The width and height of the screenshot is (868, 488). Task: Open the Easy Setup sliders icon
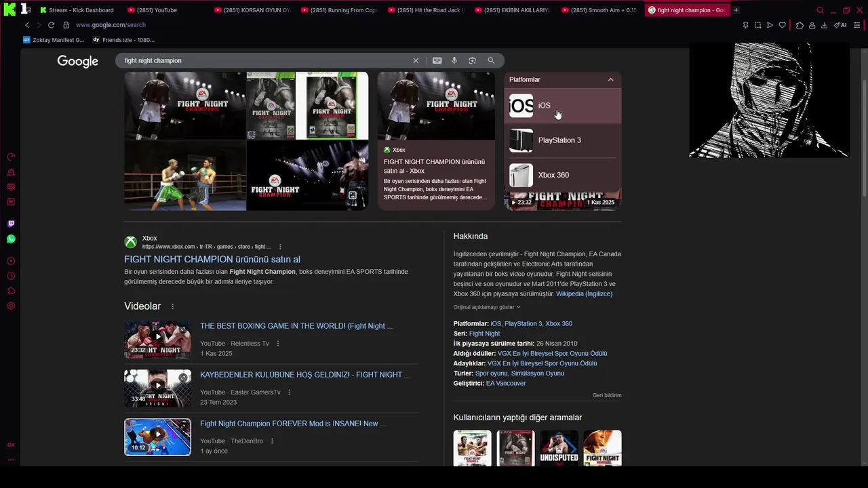pos(857,25)
